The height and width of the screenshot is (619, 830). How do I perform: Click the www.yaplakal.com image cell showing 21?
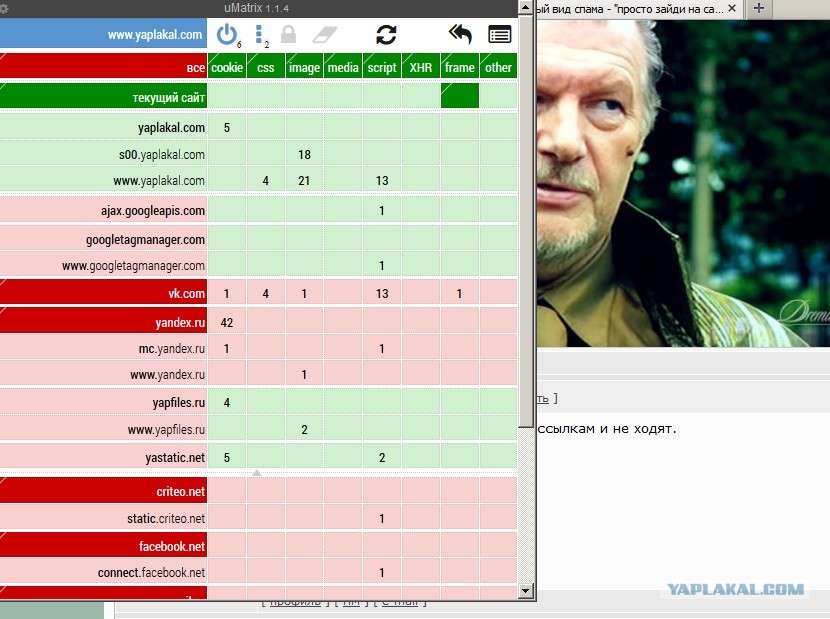pyautogui.click(x=304, y=180)
